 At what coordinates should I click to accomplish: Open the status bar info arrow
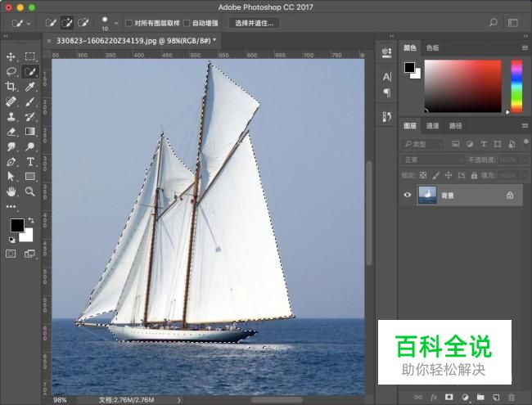179,400
